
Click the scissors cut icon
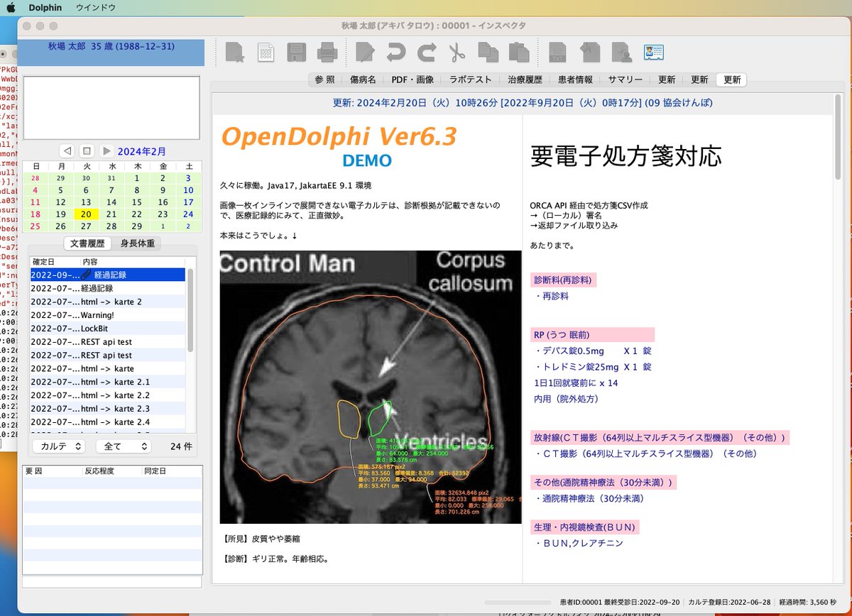[x=457, y=53]
